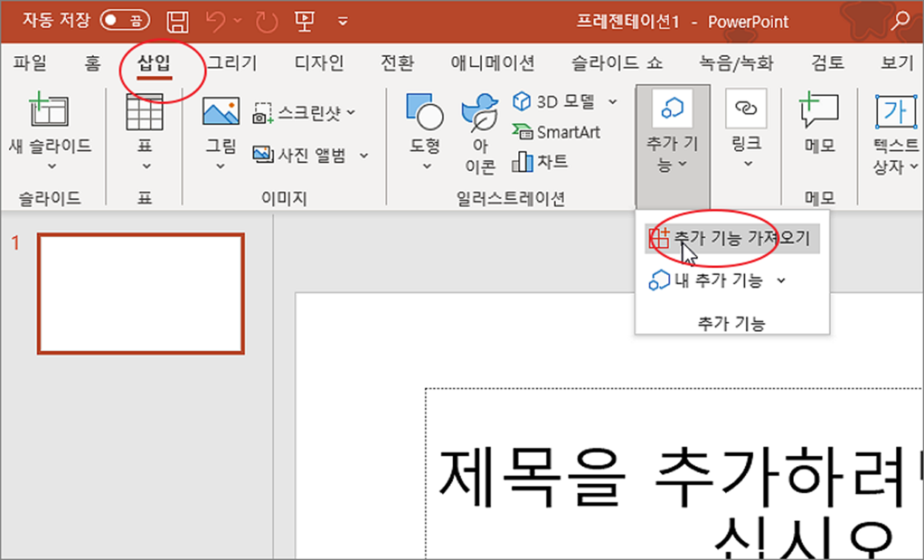Open the 애니메이션 tab
This screenshot has height=560, width=924.
[492, 63]
